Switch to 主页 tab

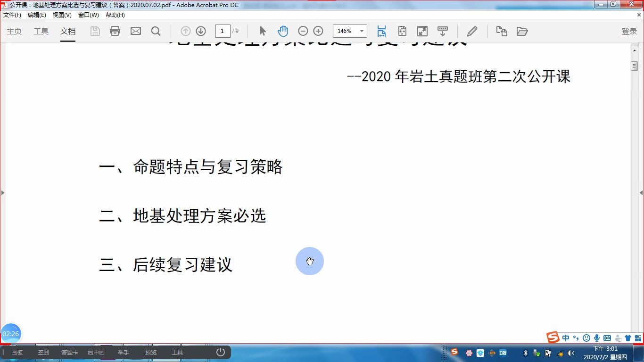coord(14,31)
